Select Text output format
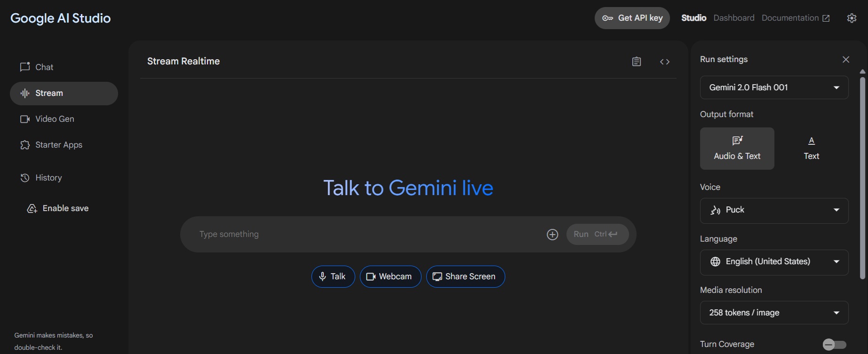 [x=812, y=149]
